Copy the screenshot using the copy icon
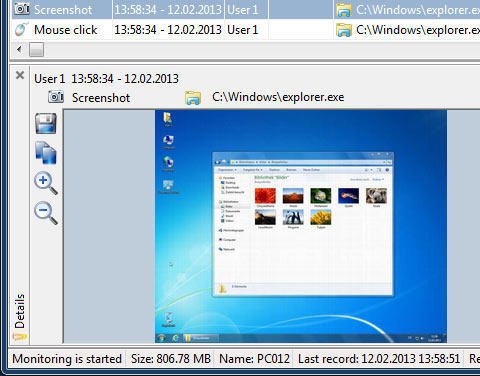Screen dimensions: 480x376 [x=46, y=153]
